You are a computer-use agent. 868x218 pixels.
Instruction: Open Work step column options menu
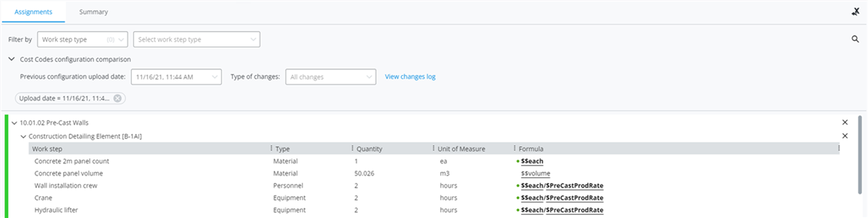pos(271,149)
